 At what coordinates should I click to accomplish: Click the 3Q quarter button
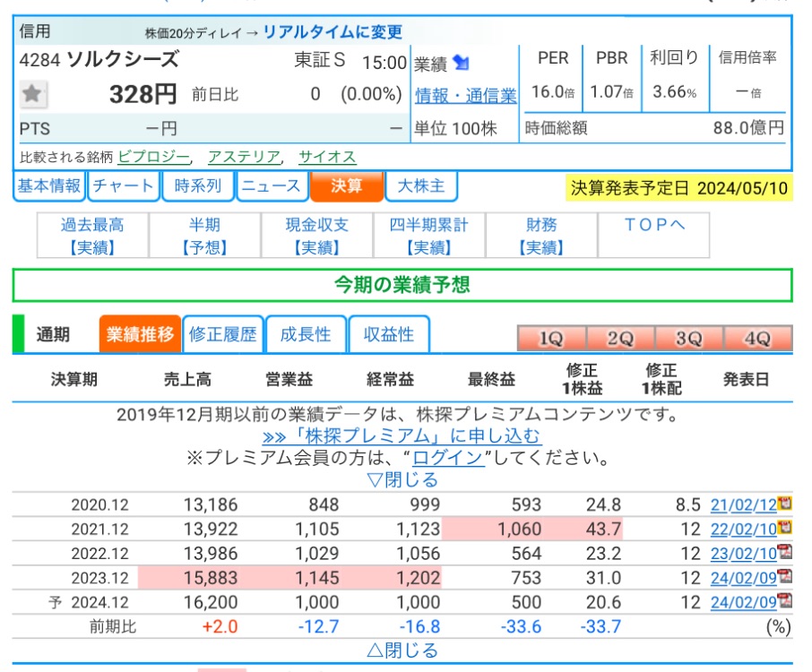tap(689, 339)
